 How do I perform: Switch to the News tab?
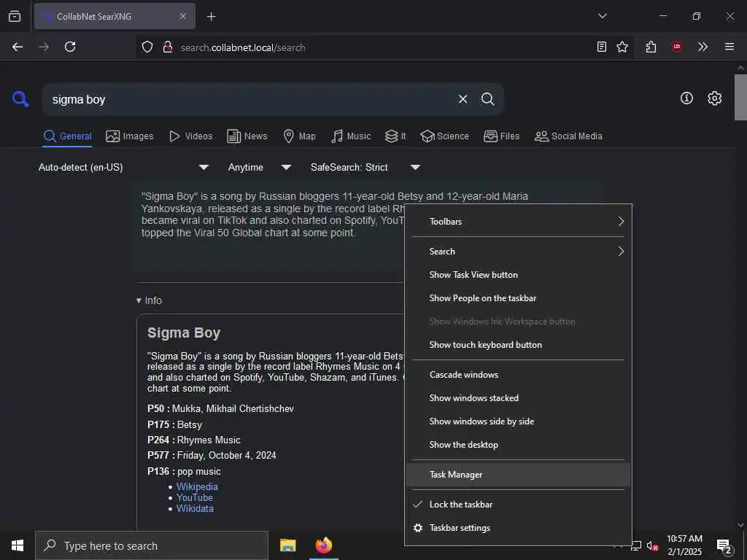(x=247, y=136)
